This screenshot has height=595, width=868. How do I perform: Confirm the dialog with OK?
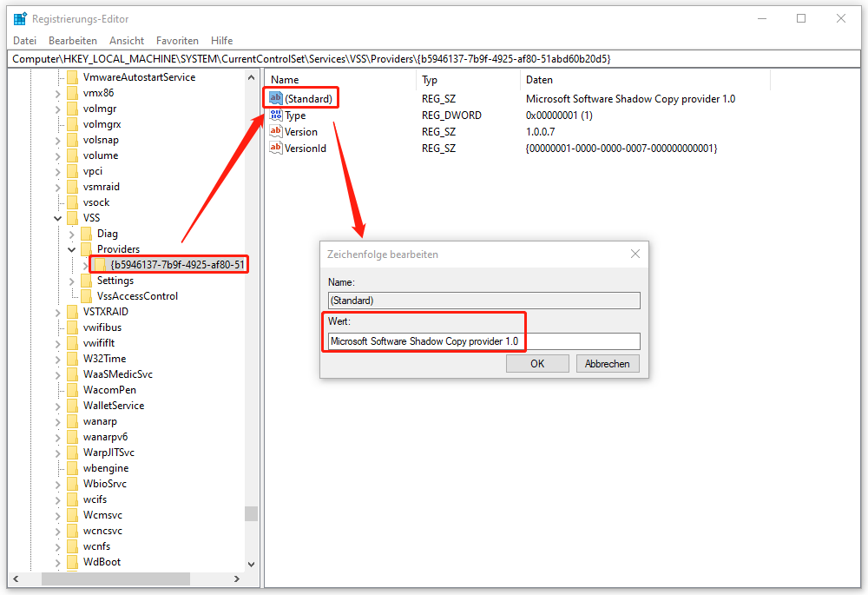(537, 363)
